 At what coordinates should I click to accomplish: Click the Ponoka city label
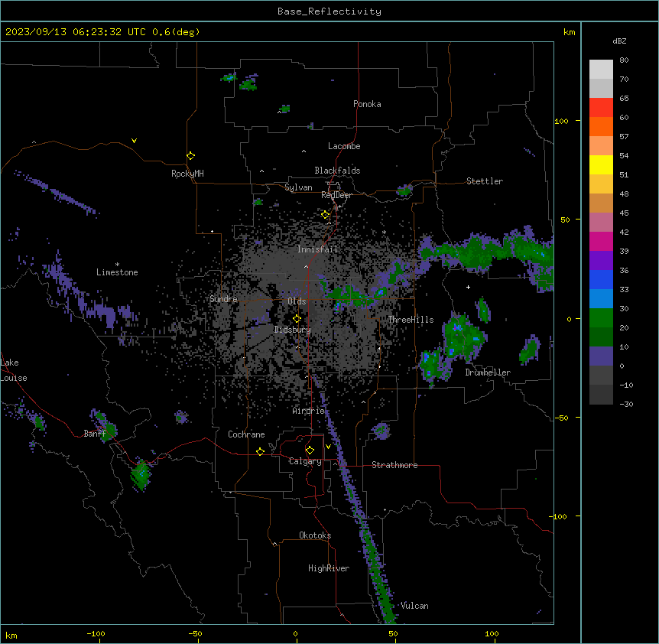click(367, 104)
